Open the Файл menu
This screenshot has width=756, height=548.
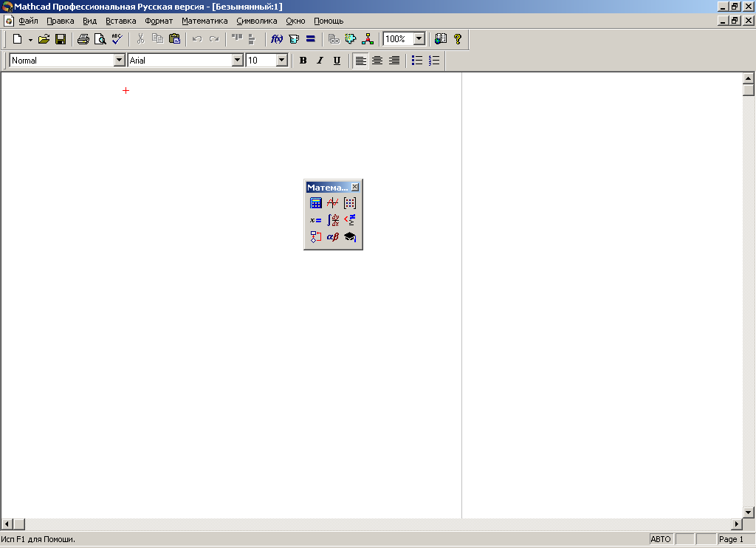29,21
